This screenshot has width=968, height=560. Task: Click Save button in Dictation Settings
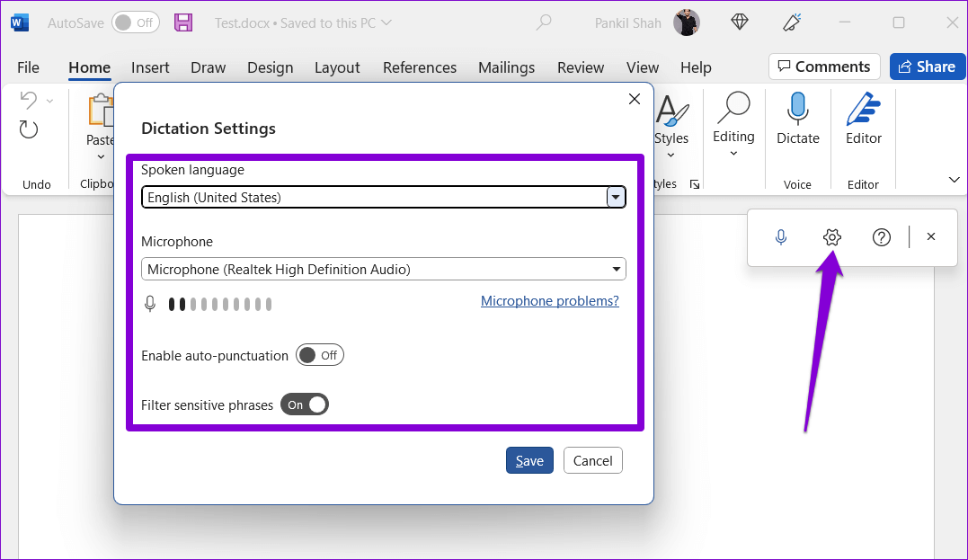[x=529, y=460]
